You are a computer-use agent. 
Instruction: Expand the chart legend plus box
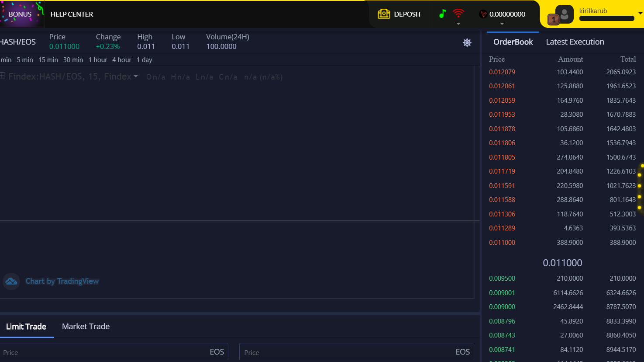3,76
